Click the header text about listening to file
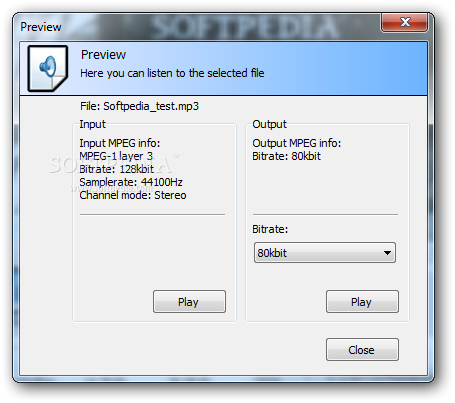The width and height of the screenshot is (455, 403). [x=172, y=73]
